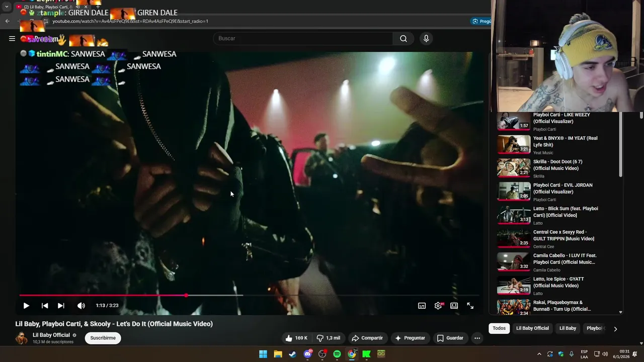Open Steam from the taskbar
Screen dimensions: 644x362
292,354
